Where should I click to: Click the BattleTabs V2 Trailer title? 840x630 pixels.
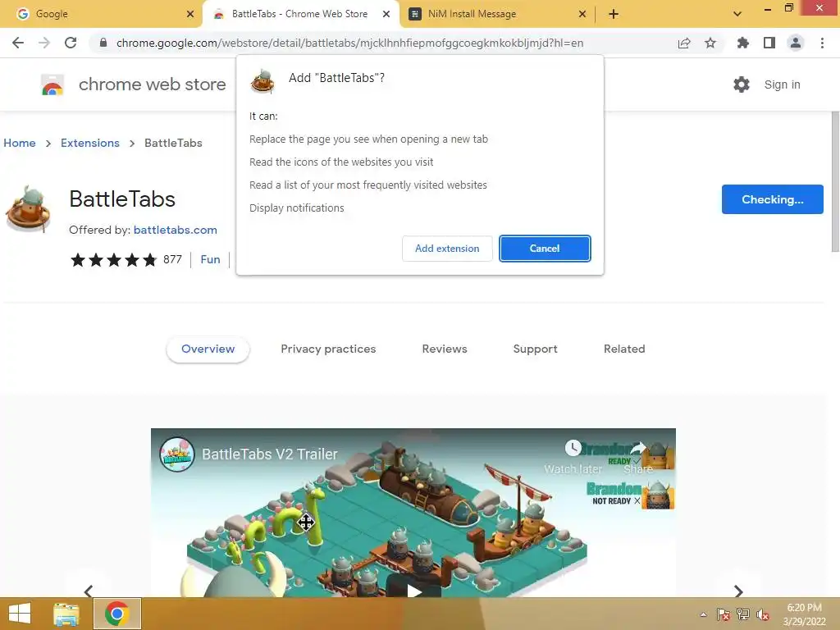[269, 454]
